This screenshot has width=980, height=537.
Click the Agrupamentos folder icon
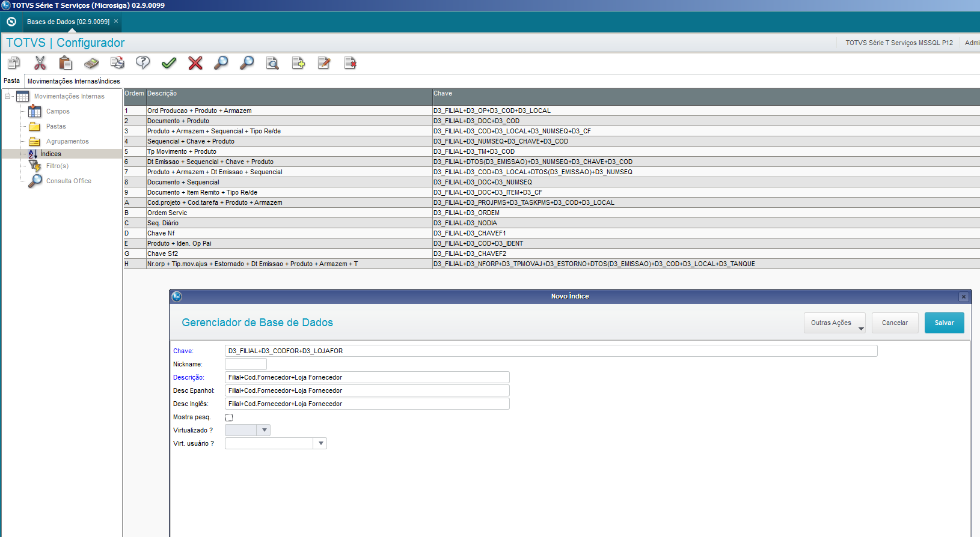[35, 141]
